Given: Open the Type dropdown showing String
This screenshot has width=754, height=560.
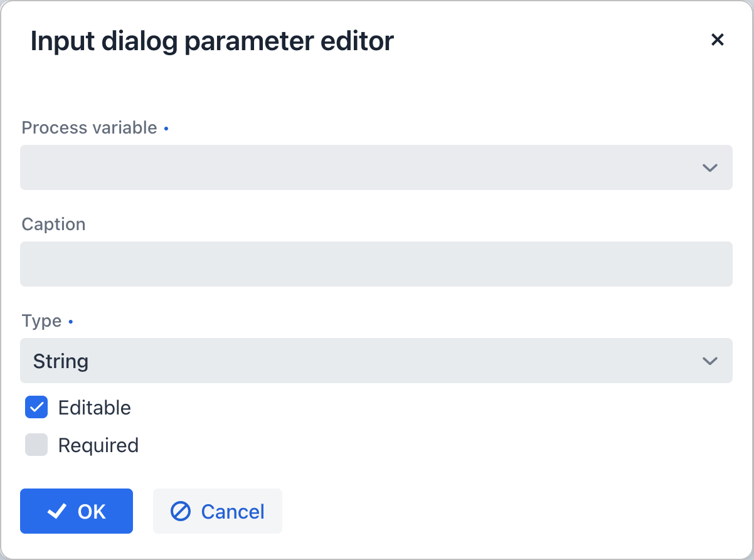Looking at the screenshot, I should [x=376, y=361].
